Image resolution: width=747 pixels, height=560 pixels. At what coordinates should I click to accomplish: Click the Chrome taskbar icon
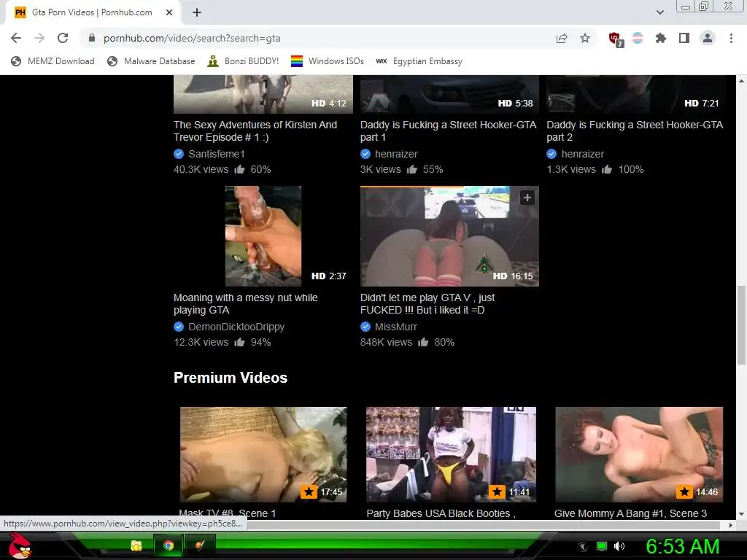pyautogui.click(x=169, y=545)
